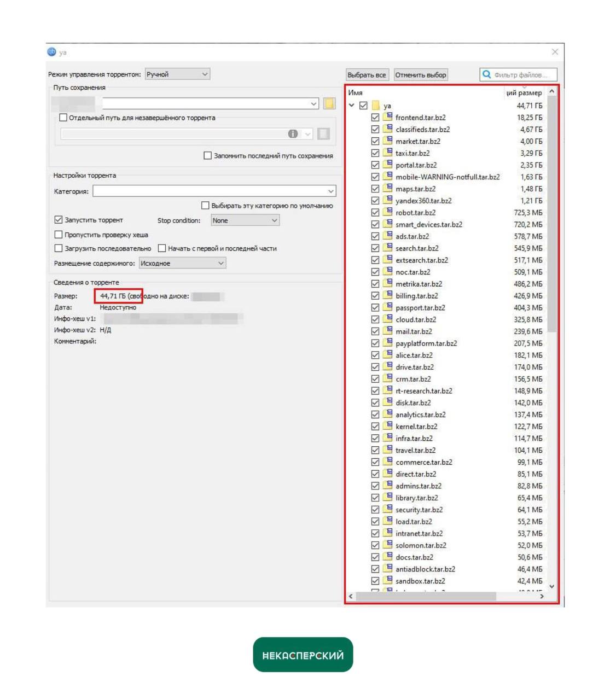The width and height of the screenshot is (610, 700).
Task: Enable 'Загрузить последовательно' checkbox
Action: point(59,248)
